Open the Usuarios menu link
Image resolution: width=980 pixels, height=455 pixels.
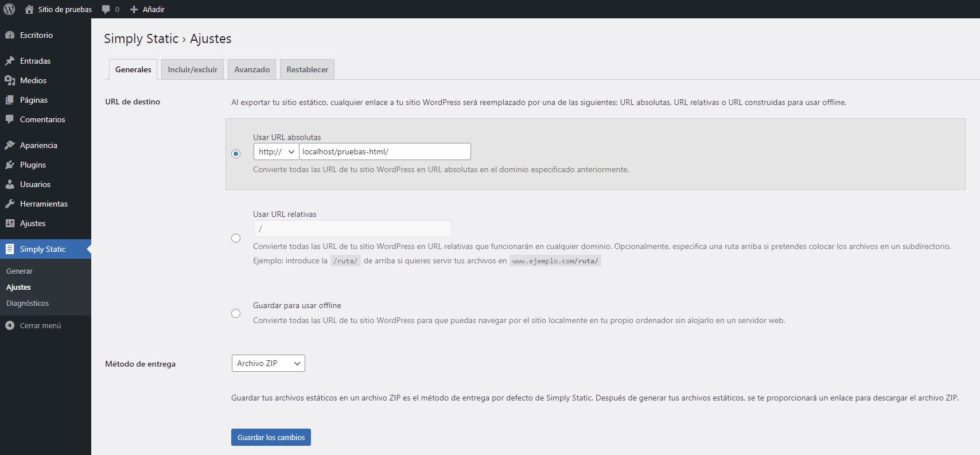[35, 184]
